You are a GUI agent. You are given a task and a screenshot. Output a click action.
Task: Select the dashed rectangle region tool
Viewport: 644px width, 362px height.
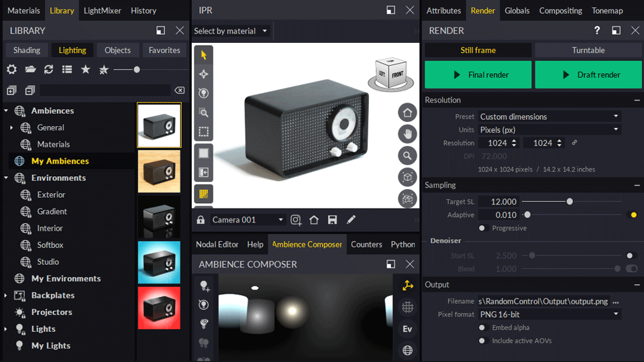204,132
